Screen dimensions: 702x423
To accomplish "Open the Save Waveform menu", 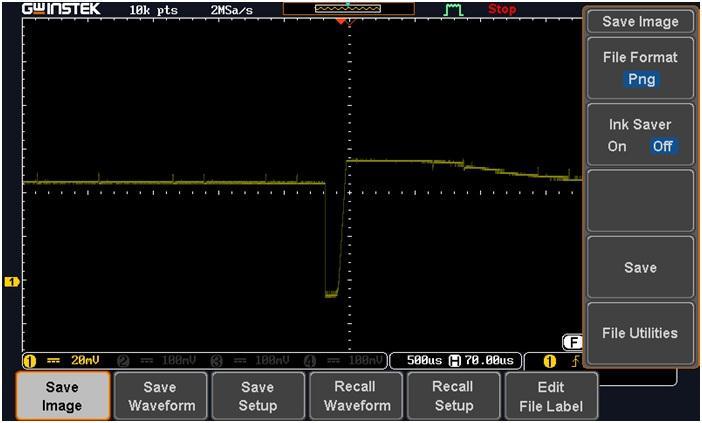I will [161, 396].
